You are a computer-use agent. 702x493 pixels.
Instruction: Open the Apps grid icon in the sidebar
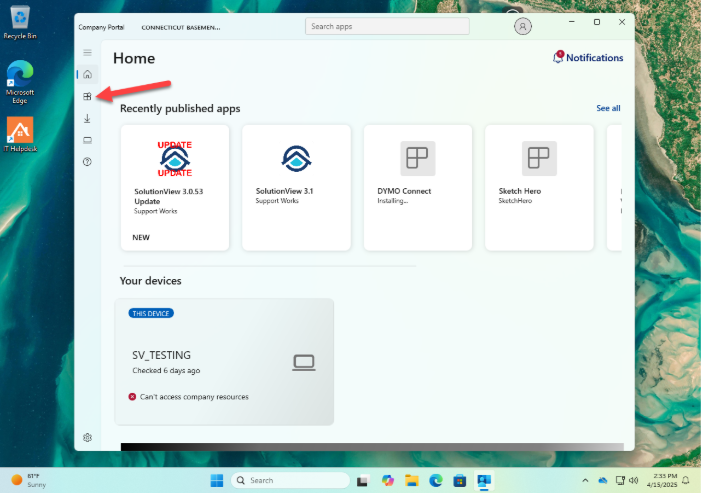click(x=87, y=96)
